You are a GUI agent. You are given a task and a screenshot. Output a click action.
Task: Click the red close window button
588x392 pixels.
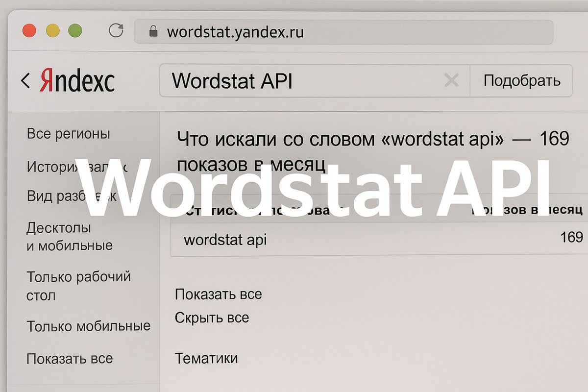[x=29, y=31]
